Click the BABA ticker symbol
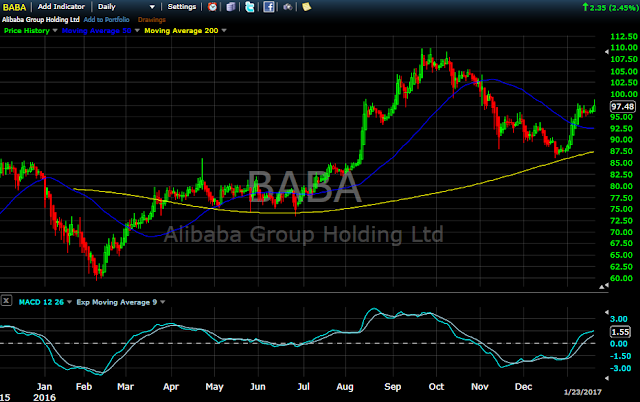This screenshot has height=402, width=640. coord(14,7)
